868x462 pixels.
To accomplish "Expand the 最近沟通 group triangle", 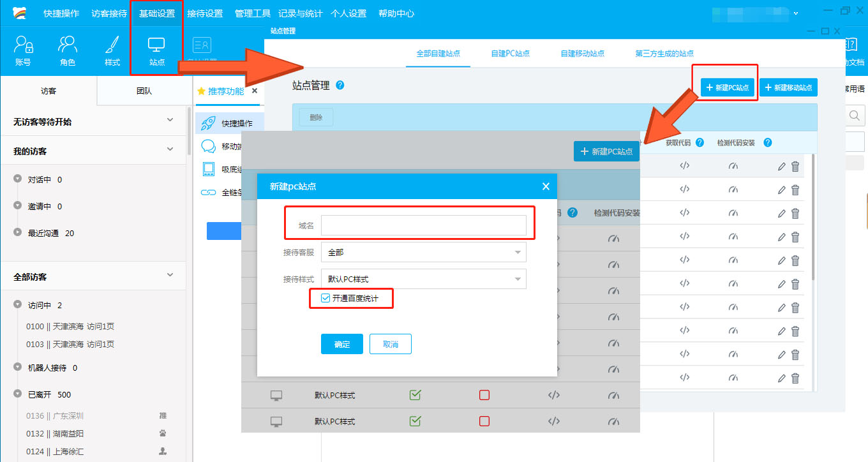I will coord(18,233).
